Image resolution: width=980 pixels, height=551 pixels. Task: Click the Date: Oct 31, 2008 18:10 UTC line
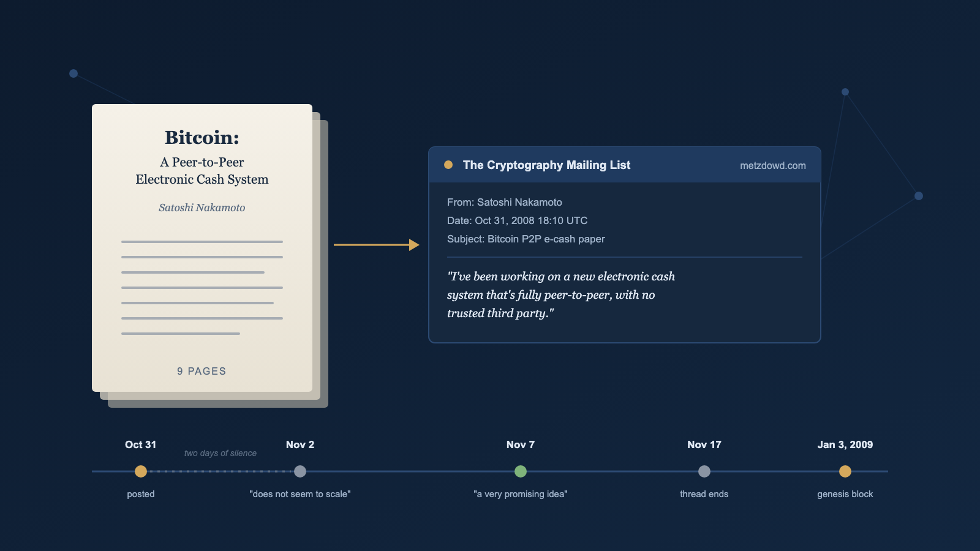[x=518, y=220]
